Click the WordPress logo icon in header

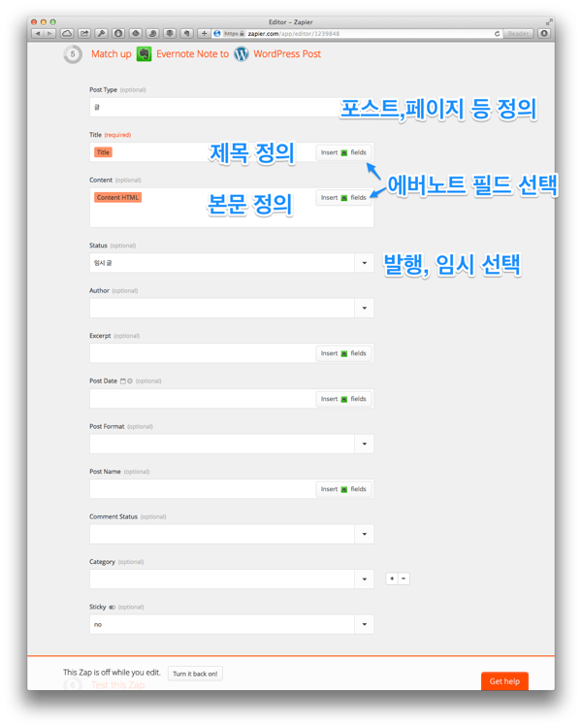coord(241,54)
